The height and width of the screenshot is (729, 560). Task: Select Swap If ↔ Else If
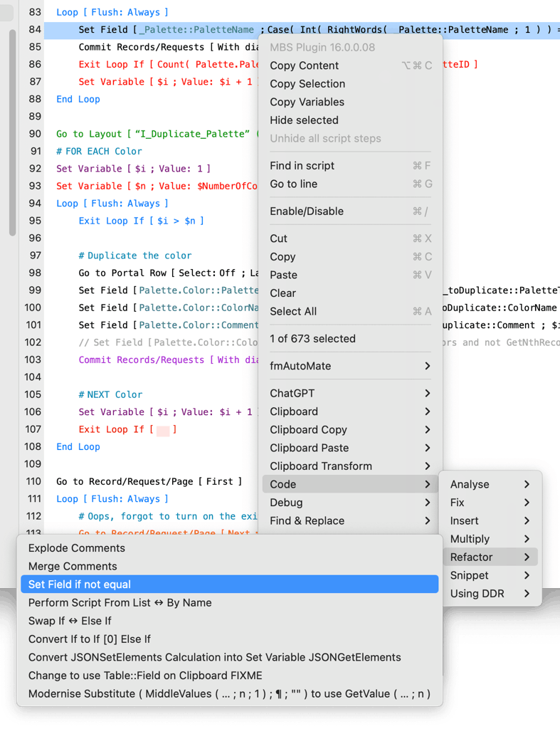pos(230,621)
